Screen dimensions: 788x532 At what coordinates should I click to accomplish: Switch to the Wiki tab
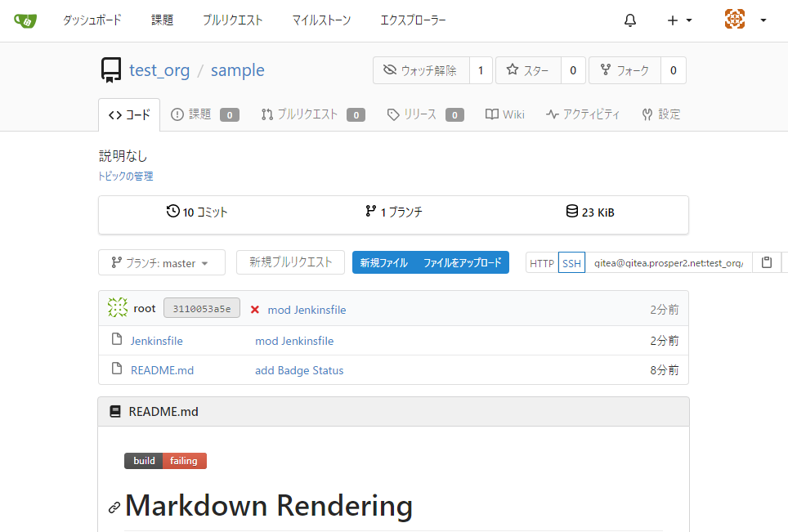coord(505,114)
